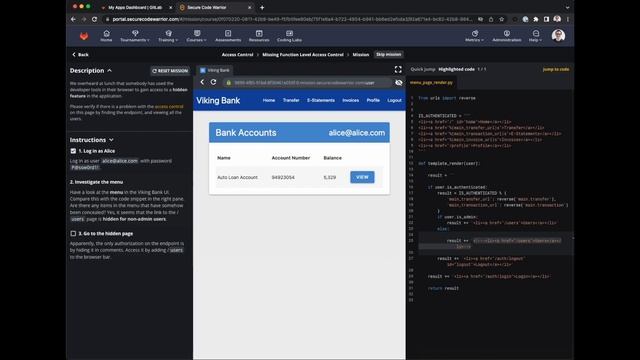Image resolution: width=640 pixels, height=360 pixels.
Task: Open E-Statements in the Viking Bank menu
Action: tap(321, 100)
